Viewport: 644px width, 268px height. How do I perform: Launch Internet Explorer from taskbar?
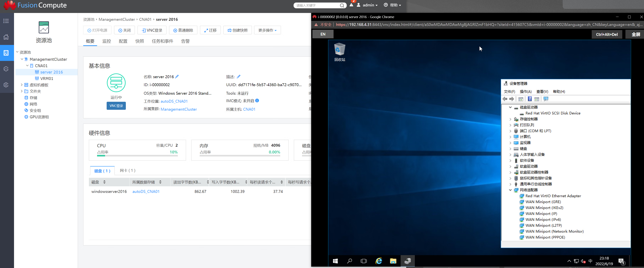tap(379, 261)
